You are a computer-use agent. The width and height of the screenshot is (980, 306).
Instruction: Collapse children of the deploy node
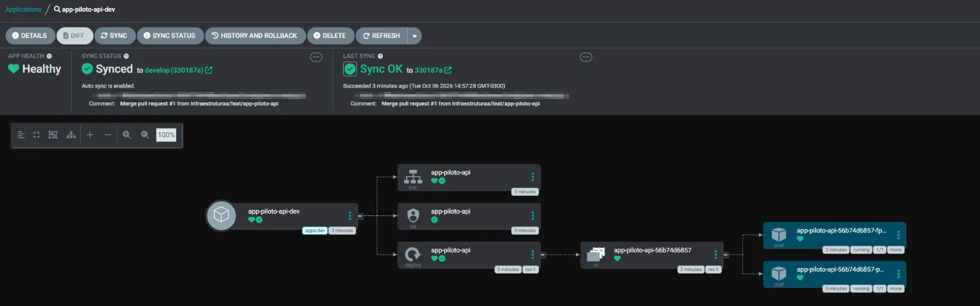click(543, 255)
